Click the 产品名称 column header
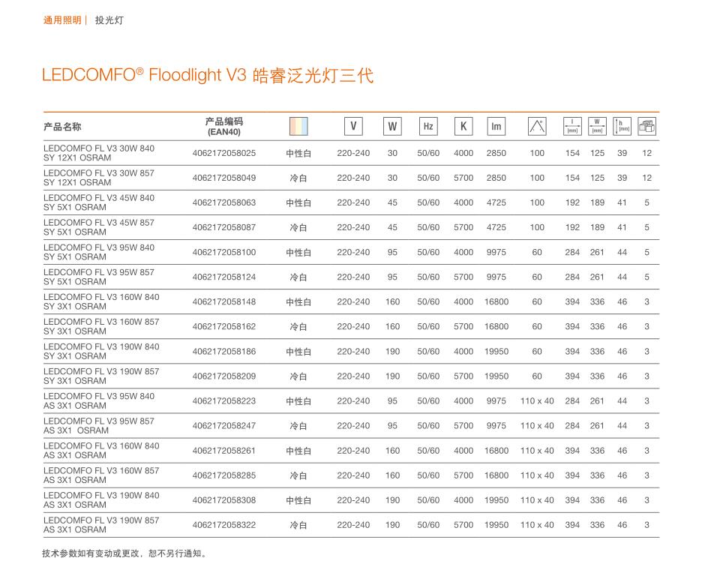 (x=62, y=127)
